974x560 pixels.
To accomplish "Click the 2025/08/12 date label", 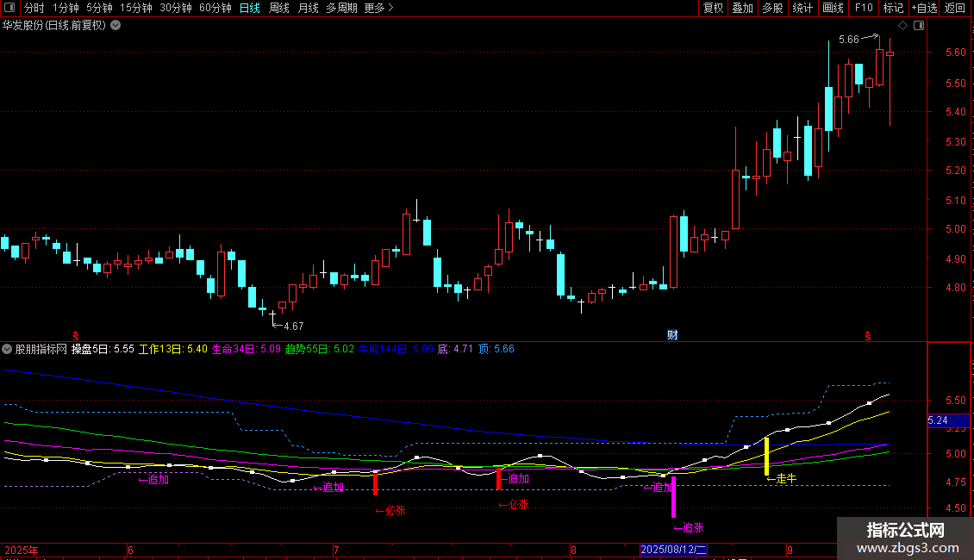I will point(673,550).
